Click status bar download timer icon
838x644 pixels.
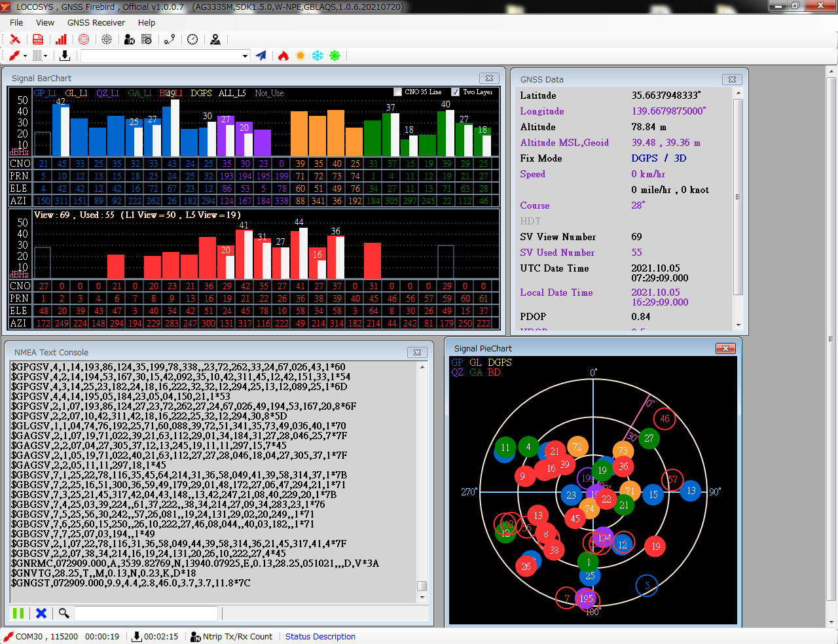(x=137, y=636)
